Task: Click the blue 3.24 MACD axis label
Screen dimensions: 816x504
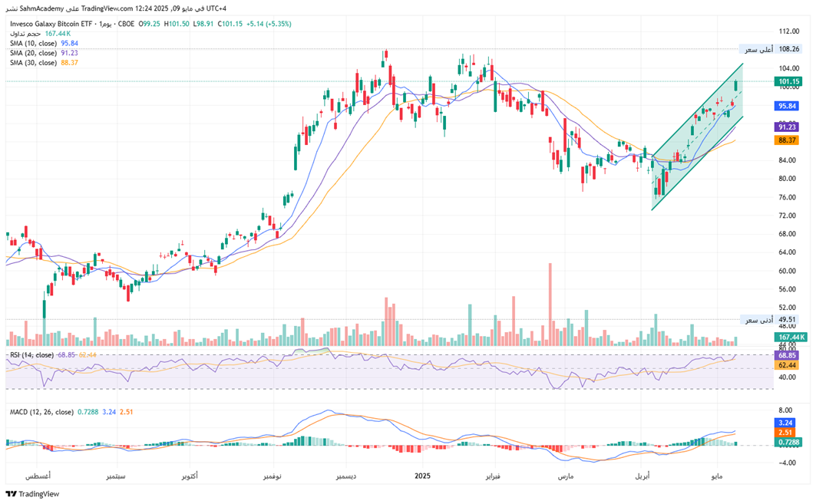Action: (785, 423)
